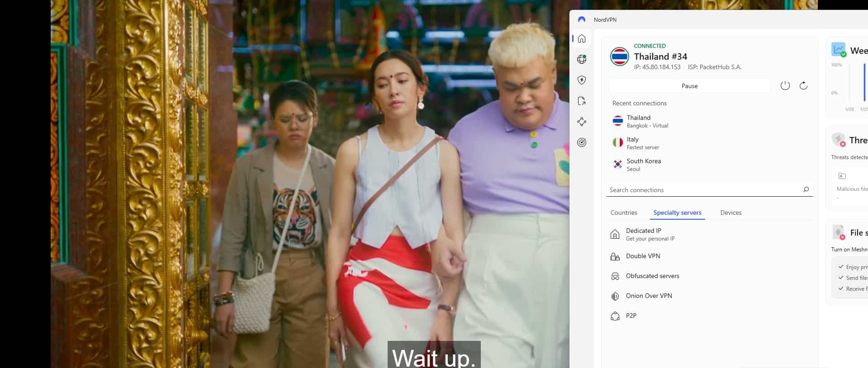The height and width of the screenshot is (368, 868).
Task: Click the Italy flag in recent connections
Action: coord(617,142)
